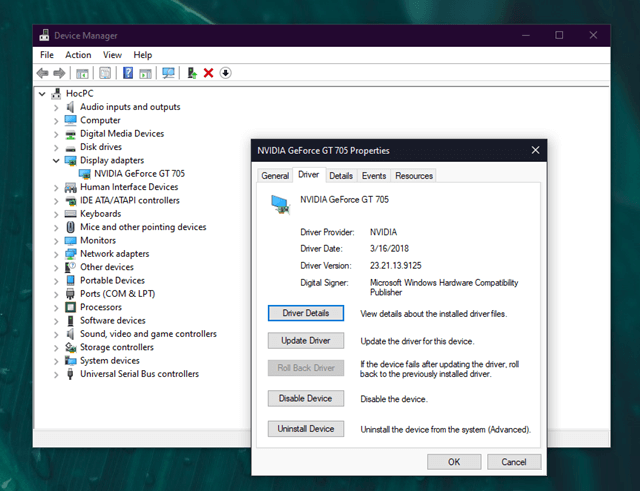Open the File menu

[47, 55]
